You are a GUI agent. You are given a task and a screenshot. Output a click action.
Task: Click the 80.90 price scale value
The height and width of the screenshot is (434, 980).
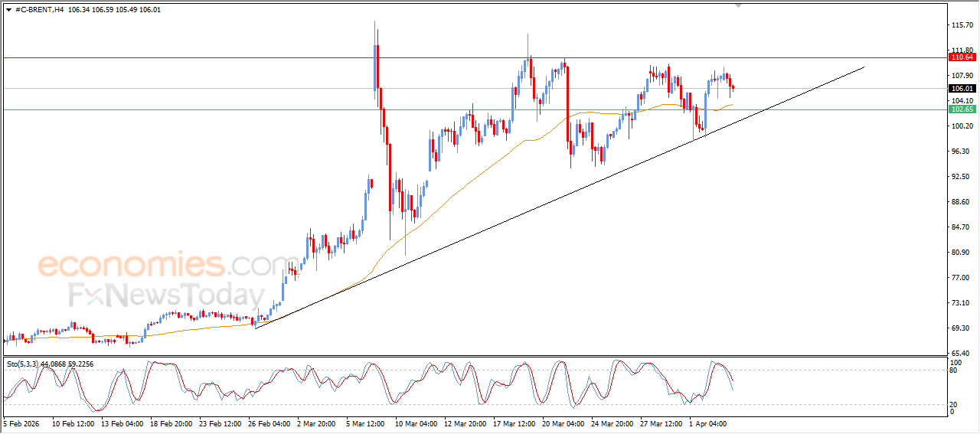[960, 253]
